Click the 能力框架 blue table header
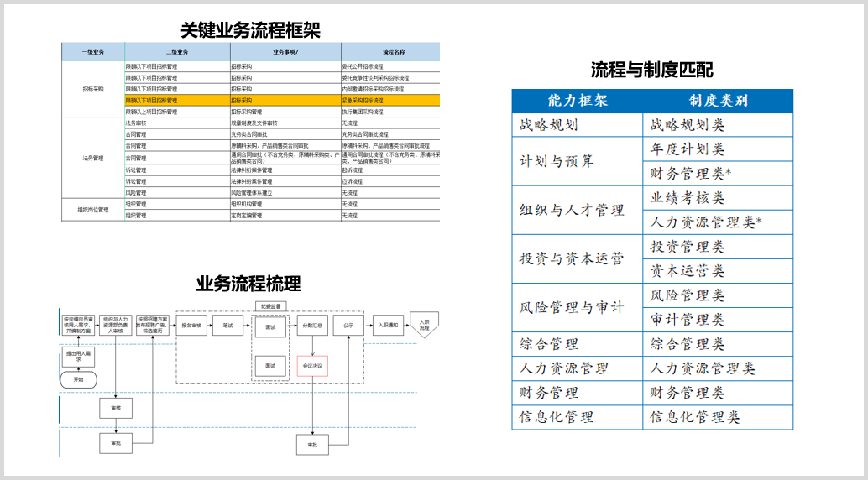Image resolution: width=868 pixels, height=480 pixels. 577,101
